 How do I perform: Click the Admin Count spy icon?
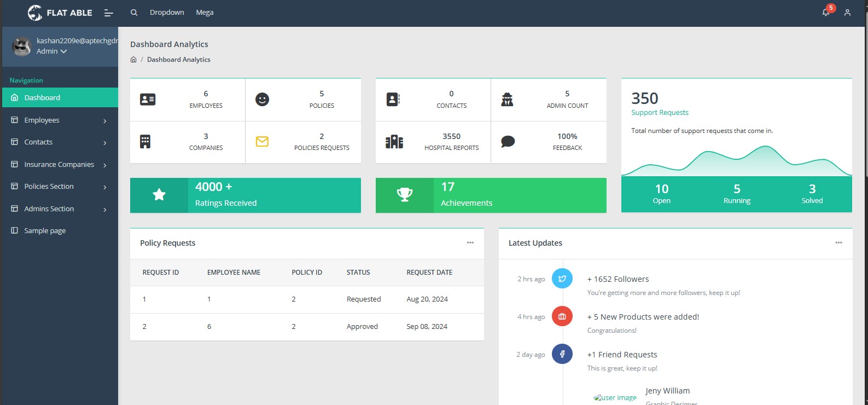point(508,99)
